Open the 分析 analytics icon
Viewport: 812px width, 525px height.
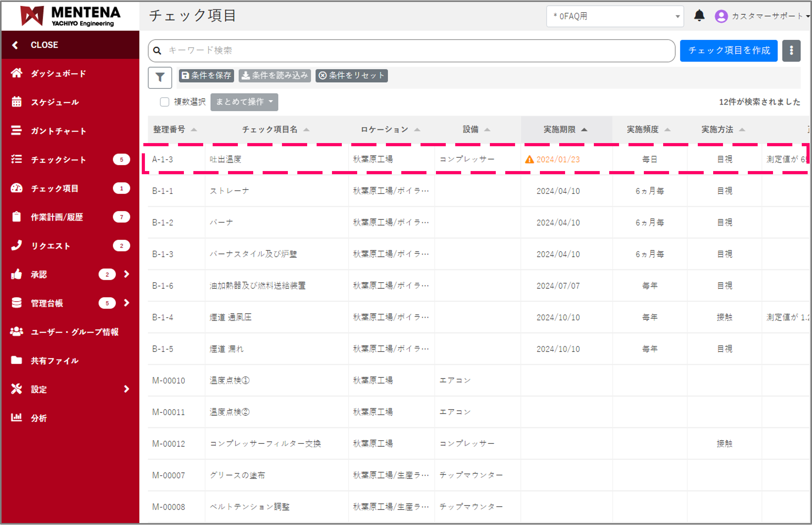tap(17, 417)
